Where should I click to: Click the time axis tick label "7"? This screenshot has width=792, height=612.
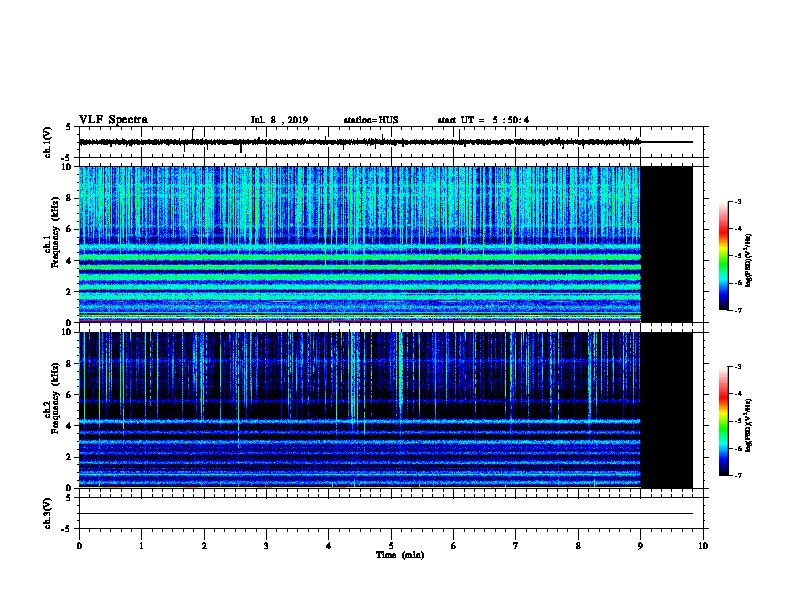pos(516,545)
